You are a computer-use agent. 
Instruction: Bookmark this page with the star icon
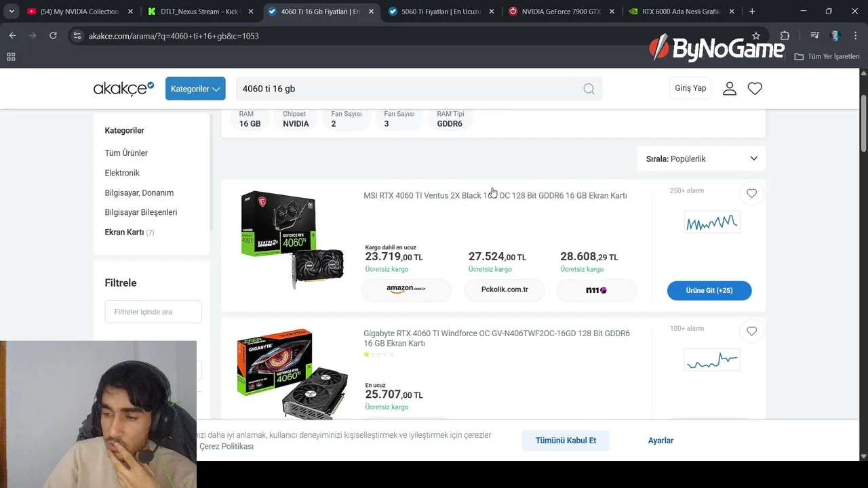(x=756, y=36)
